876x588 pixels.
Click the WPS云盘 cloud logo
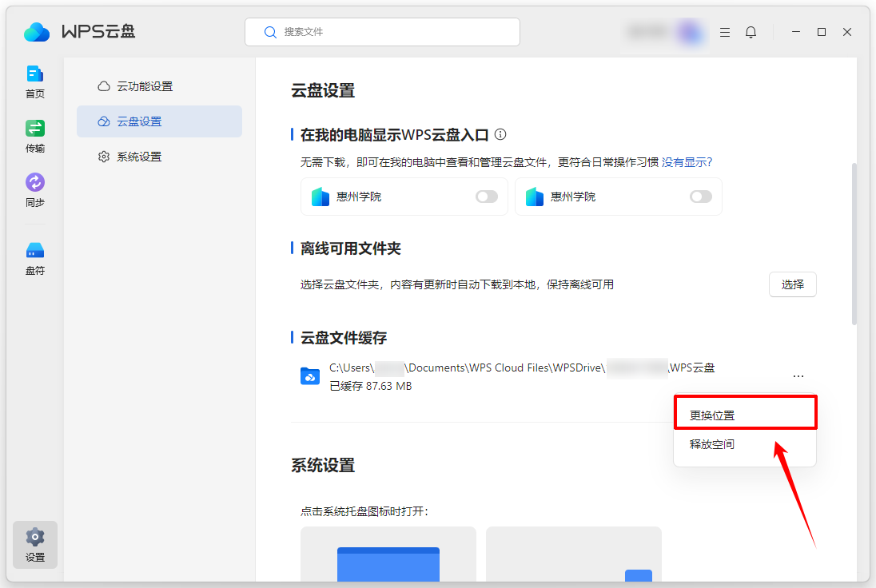[x=37, y=32]
